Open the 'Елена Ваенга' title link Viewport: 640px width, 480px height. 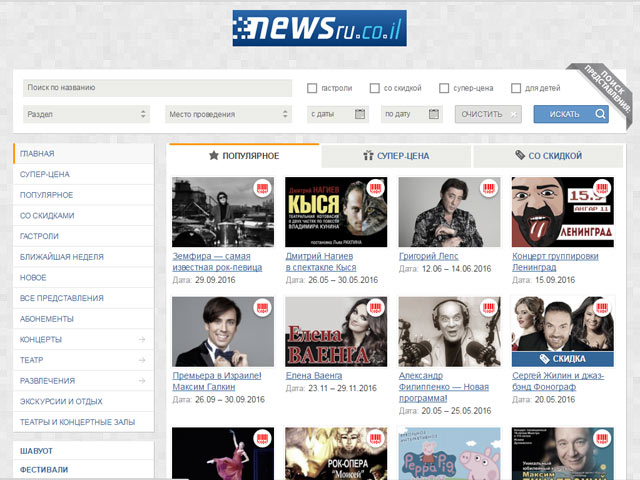pyautogui.click(x=314, y=376)
